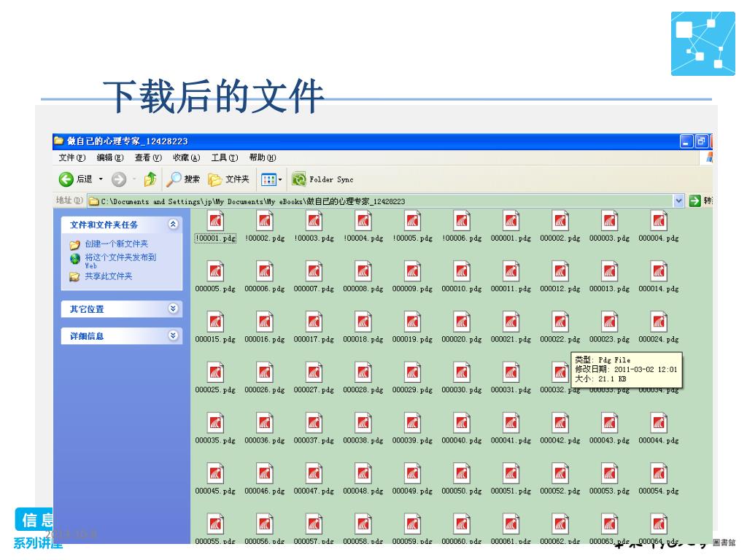Image resolution: width=747 pixels, height=560 pixels.
Task: Select file 000045.pdg icon
Action: [x=215, y=473]
